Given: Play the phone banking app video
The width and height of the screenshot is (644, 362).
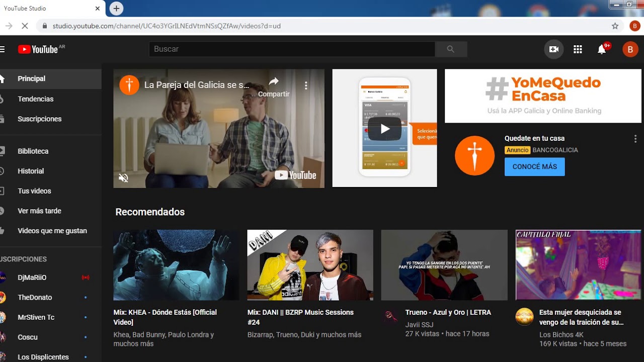Looking at the screenshot, I should point(385,129).
